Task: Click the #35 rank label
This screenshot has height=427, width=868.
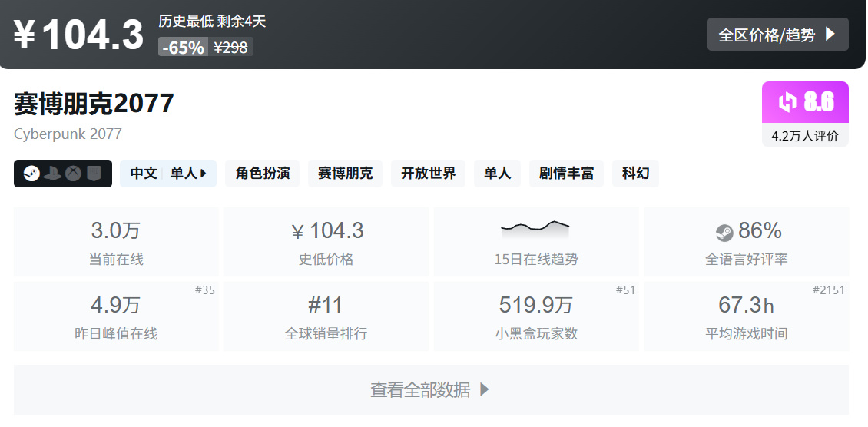Action: point(205,290)
